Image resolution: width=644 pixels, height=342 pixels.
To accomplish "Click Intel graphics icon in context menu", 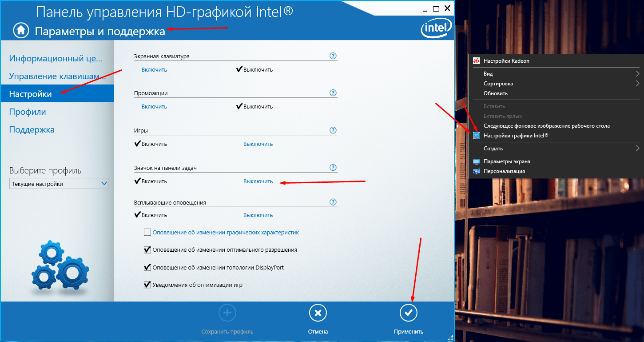I will [x=477, y=136].
